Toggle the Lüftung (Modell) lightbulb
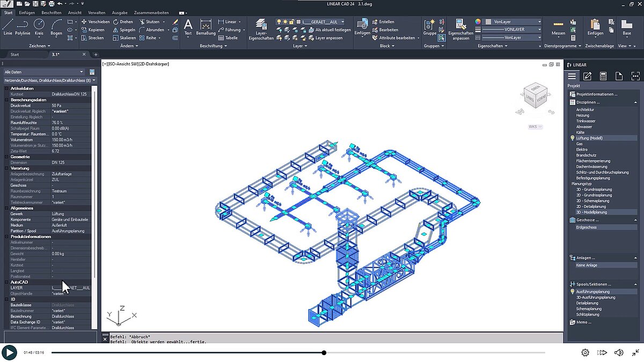This screenshot has height=362, width=644. pos(573,138)
